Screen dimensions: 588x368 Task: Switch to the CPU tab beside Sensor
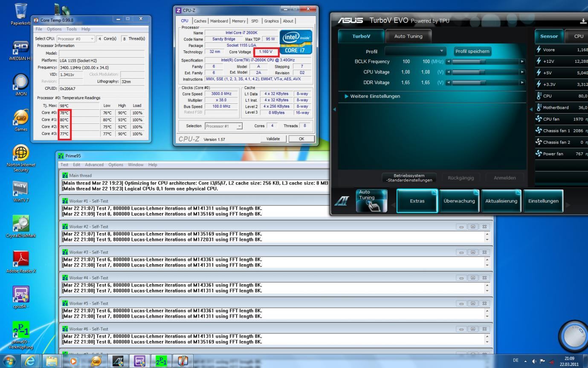coord(578,36)
